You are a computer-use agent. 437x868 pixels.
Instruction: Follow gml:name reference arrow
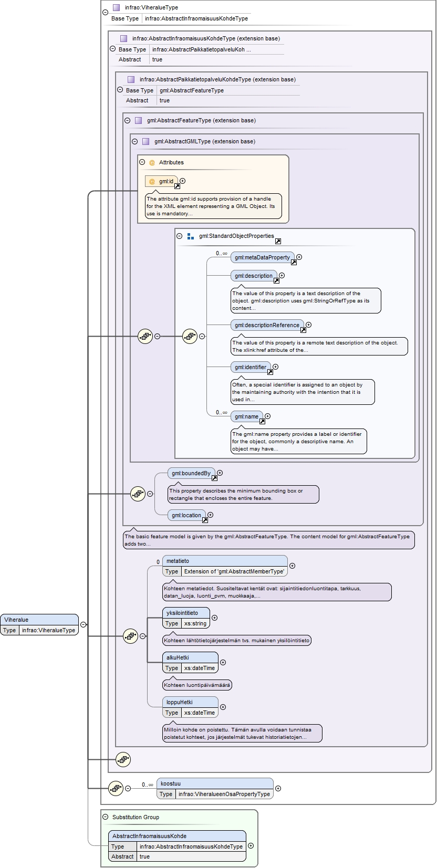pyautogui.click(x=262, y=421)
